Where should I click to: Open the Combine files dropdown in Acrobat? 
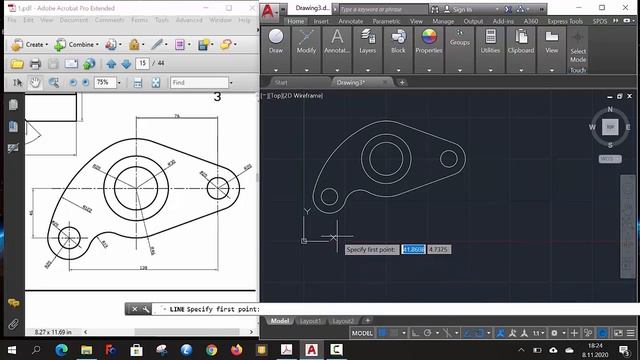click(x=77, y=44)
